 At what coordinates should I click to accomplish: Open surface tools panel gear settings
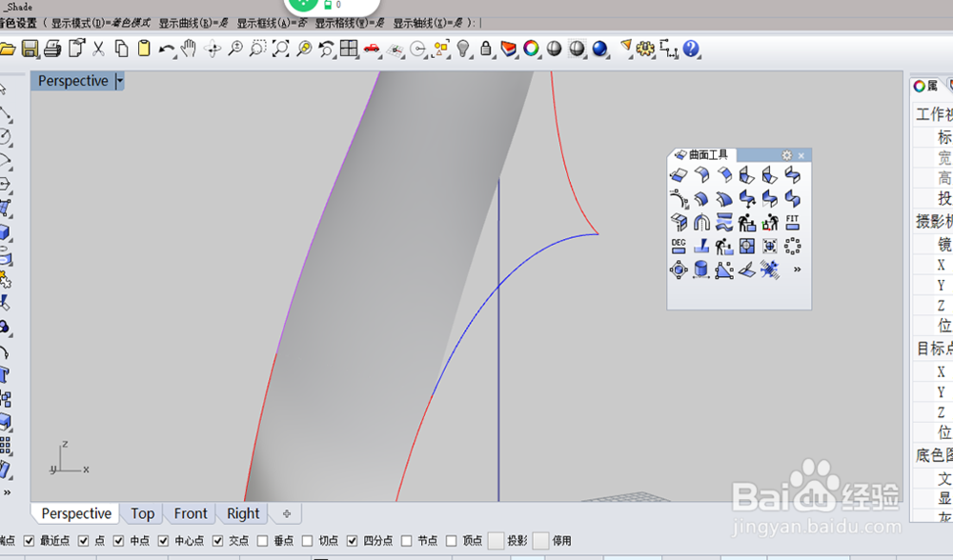[786, 155]
